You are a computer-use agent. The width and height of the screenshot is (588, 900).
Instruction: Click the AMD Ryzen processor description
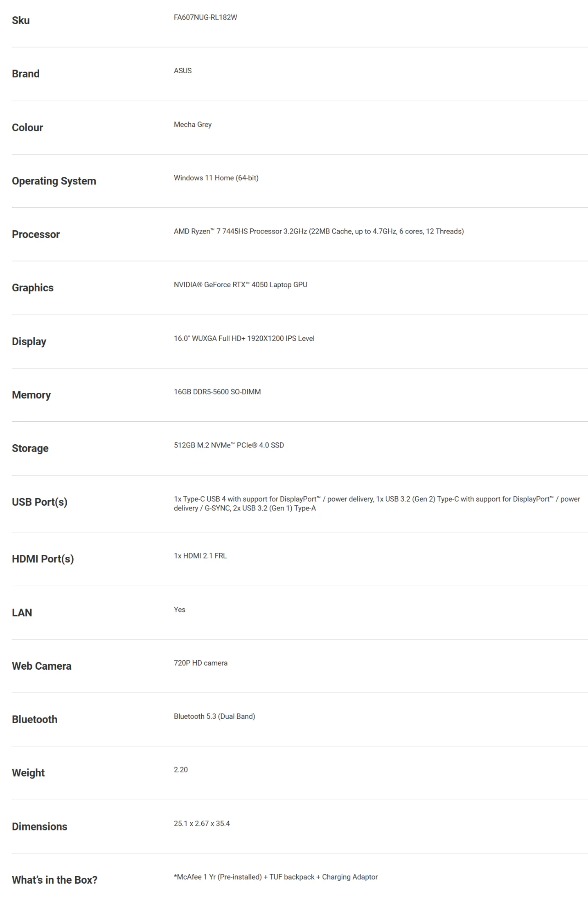pos(318,232)
